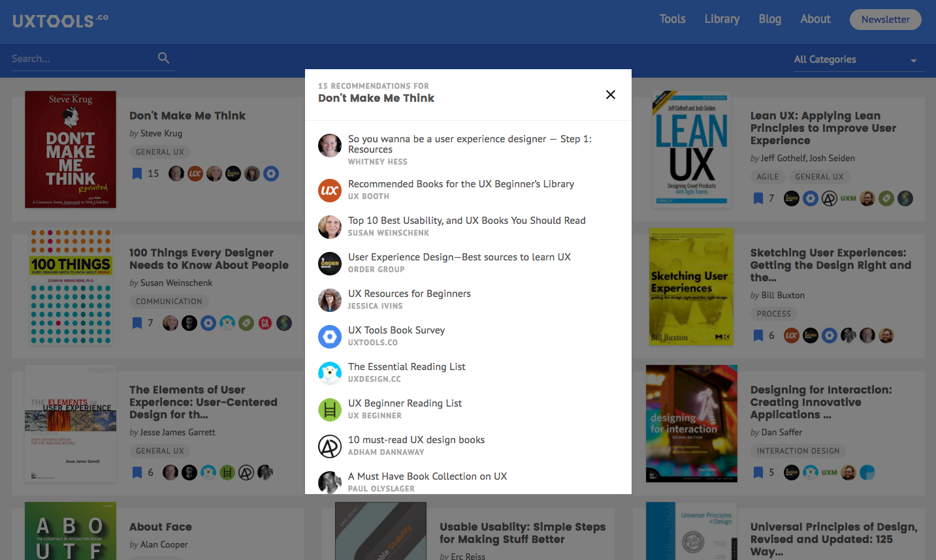Open A Must Have Book Collection on UX
The width and height of the screenshot is (936, 560).
tap(428, 476)
